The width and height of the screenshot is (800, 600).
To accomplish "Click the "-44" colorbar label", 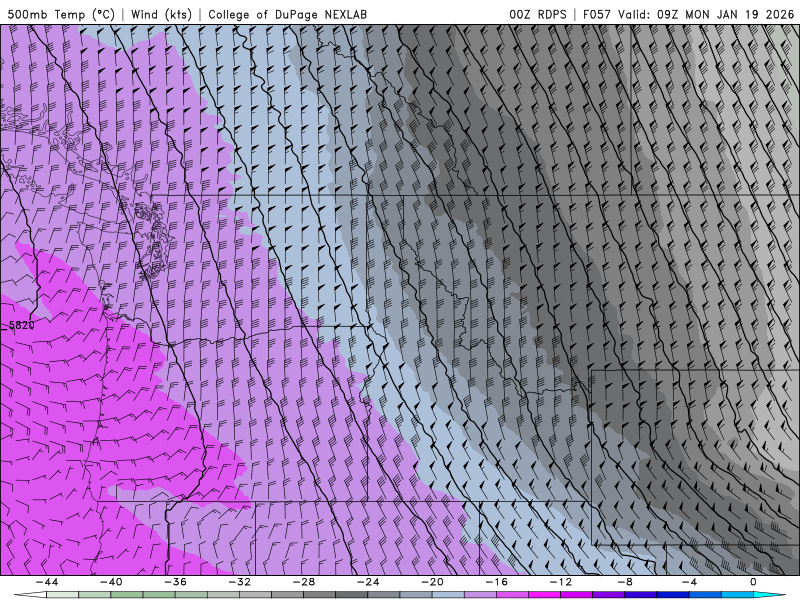I will [47, 582].
